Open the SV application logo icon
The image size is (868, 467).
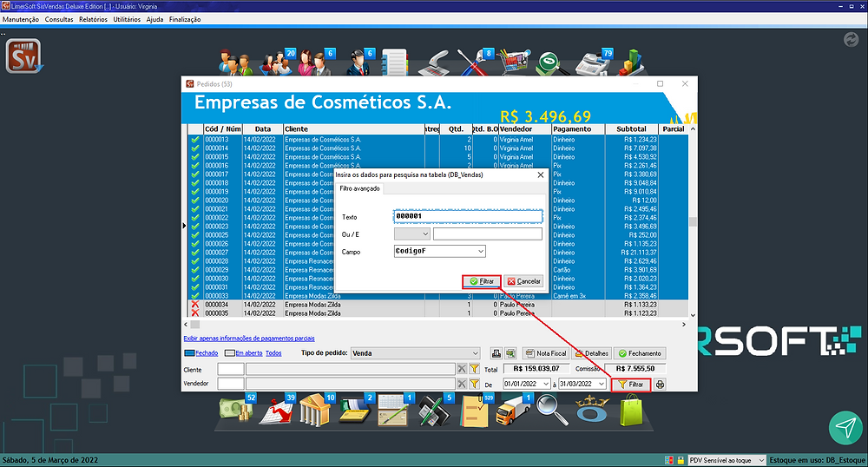pos(23,56)
